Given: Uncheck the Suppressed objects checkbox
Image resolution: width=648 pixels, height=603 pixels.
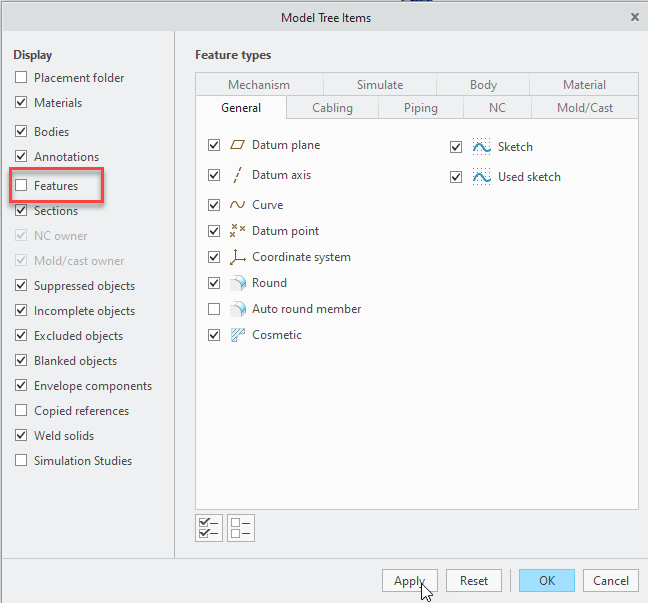Looking at the screenshot, I should coord(21,286).
